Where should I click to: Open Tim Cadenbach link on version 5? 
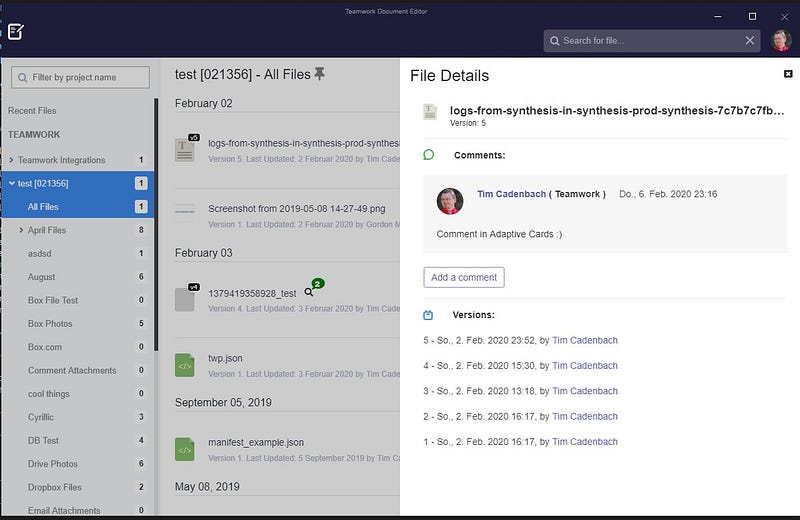pos(585,340)
